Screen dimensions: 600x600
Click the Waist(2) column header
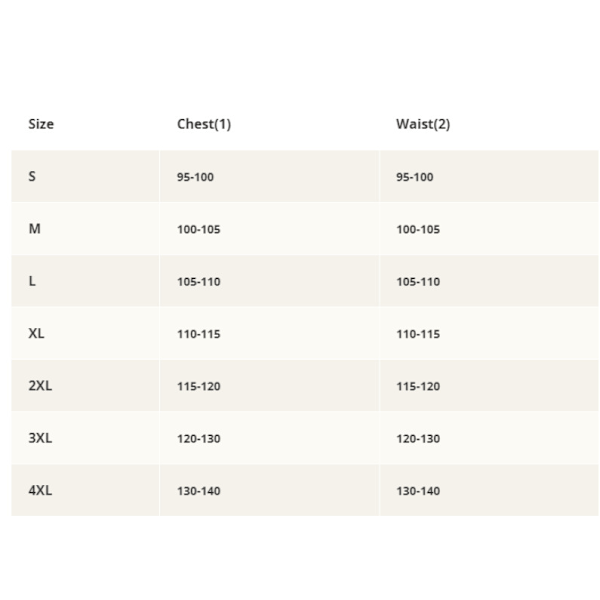[423, 124]
